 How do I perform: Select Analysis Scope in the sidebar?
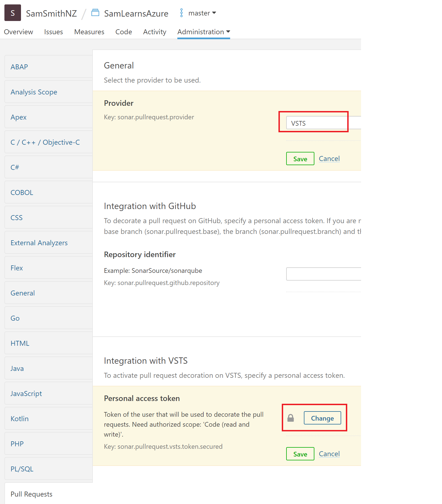pyautogui.click(x=34, y=92)
